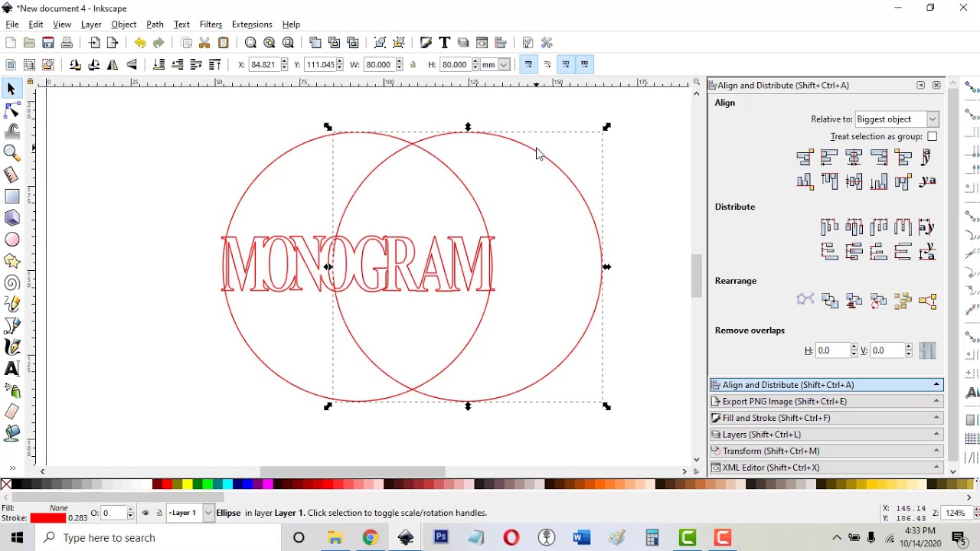Toggle width/height lock ratio icon

click(413, 65)
